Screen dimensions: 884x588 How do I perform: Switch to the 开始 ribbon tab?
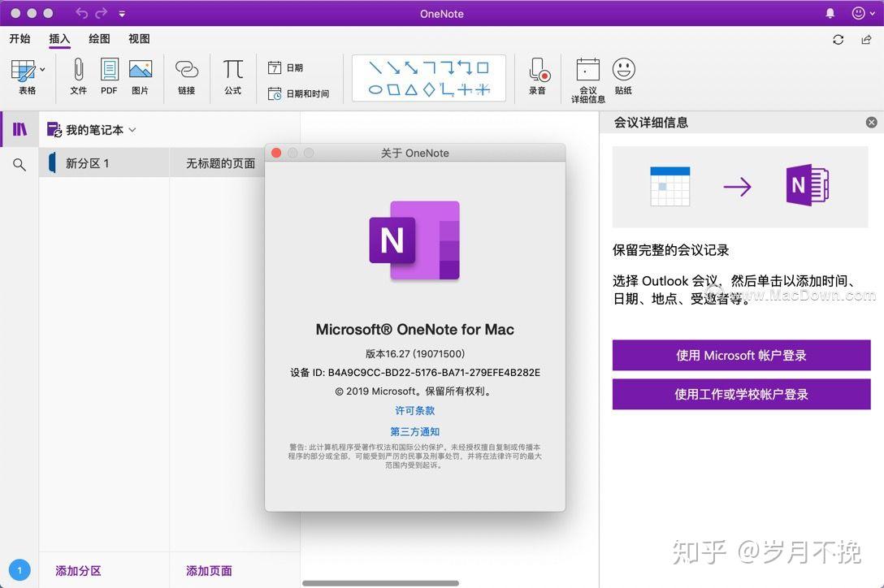click(x=19, y=38)
